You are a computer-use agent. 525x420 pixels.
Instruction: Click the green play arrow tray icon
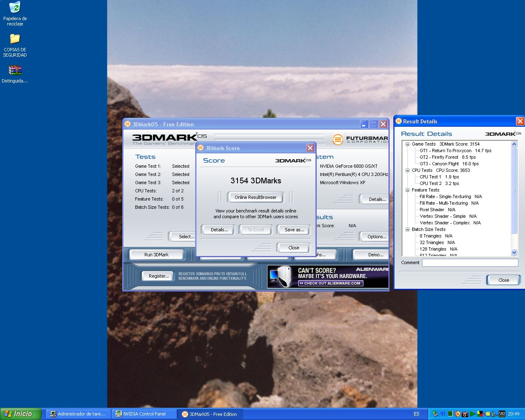coord(472,414)
